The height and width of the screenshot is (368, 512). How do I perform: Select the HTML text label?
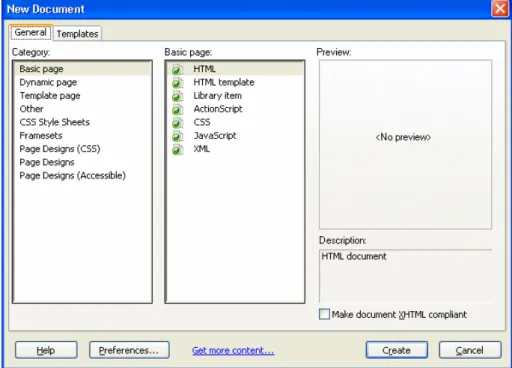point(204,69)
